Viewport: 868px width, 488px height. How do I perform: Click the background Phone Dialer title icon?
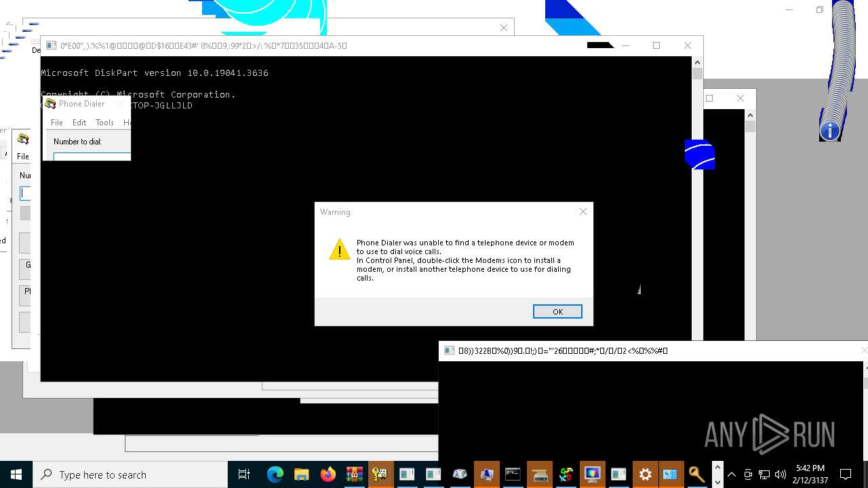23,139
